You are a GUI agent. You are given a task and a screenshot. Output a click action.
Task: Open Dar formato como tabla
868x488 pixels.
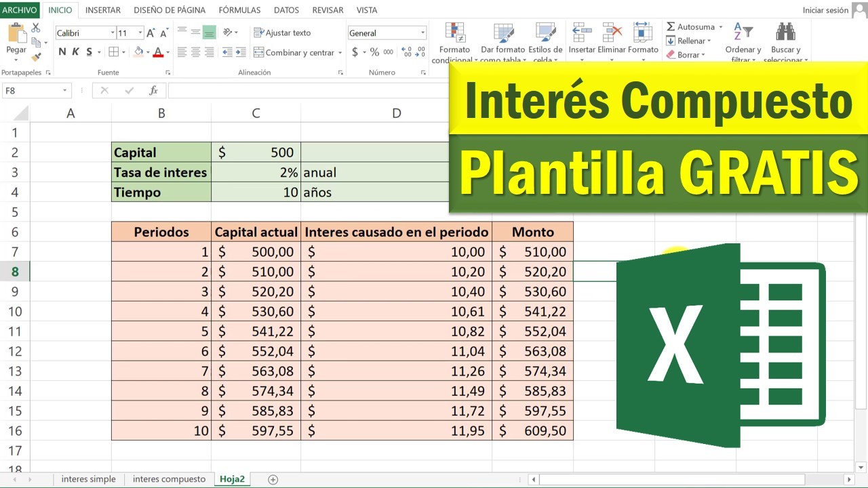502,42
